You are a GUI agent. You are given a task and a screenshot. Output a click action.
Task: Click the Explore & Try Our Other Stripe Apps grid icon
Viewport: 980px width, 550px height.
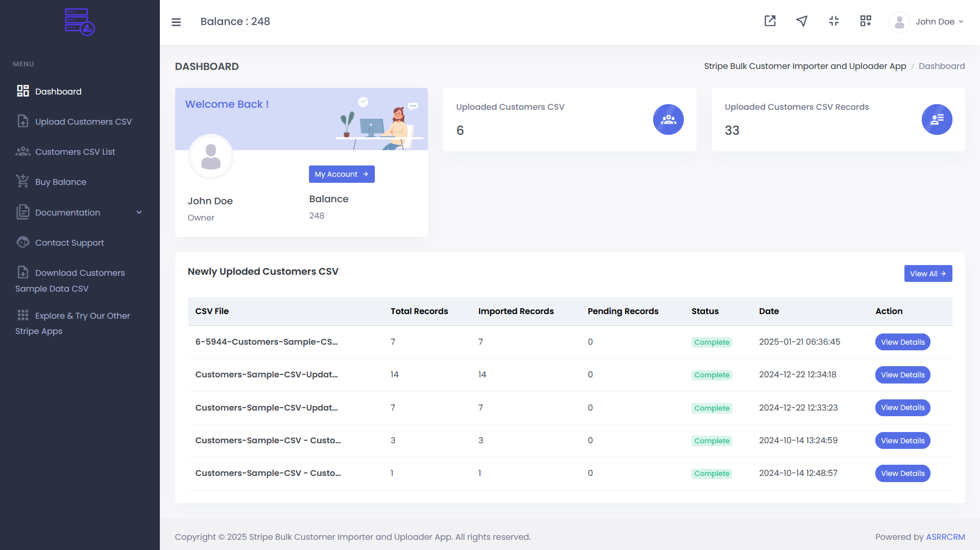coord(22,315)
